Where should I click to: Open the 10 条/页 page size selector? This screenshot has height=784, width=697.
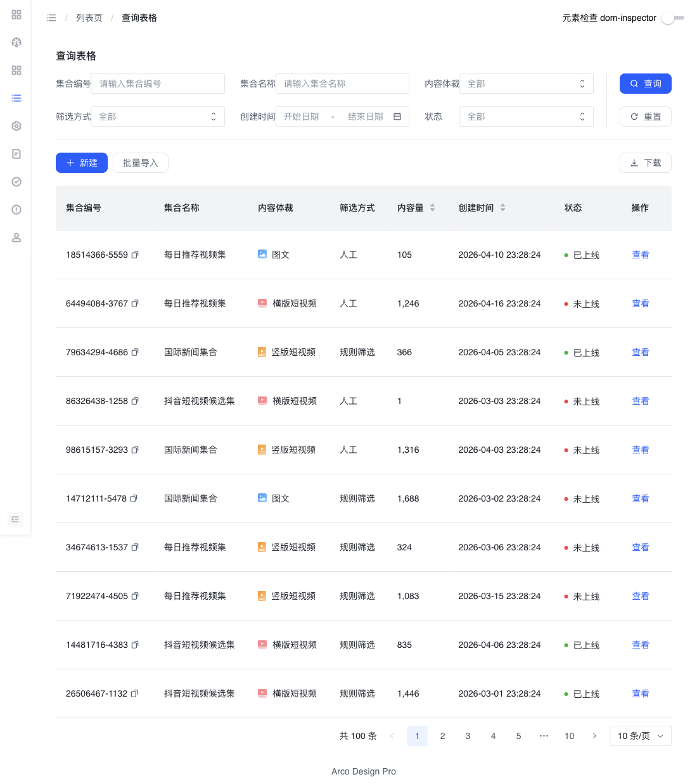pyautogui.click(x=641, y=736)
